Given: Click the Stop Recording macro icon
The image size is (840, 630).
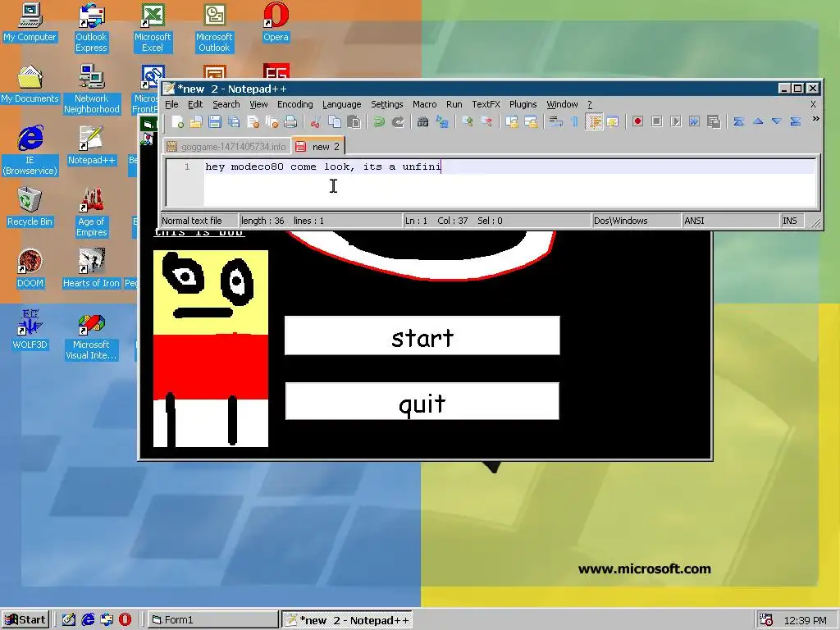Looking at the screenshot, I should click(657, 121).
